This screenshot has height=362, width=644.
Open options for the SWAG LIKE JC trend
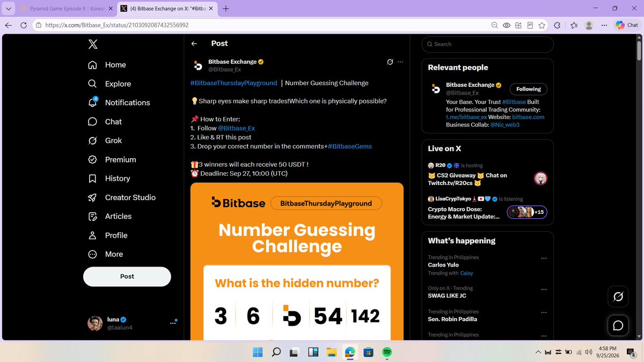click(544, 289)
